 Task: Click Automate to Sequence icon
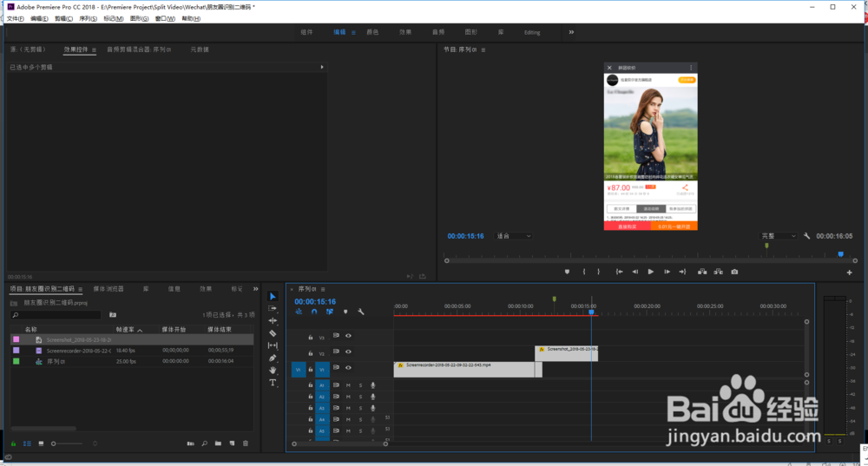click(x=190, y=443)
